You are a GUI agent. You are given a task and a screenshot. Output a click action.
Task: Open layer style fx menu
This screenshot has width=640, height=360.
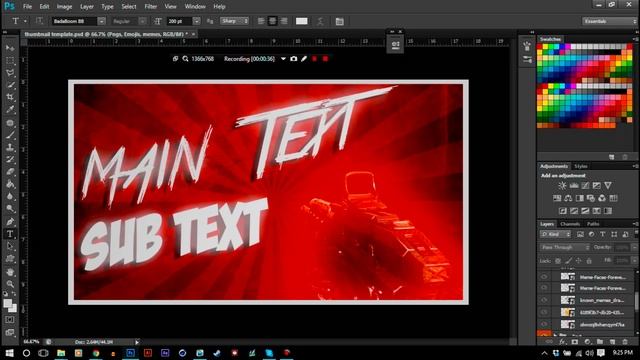click(562, 342)
